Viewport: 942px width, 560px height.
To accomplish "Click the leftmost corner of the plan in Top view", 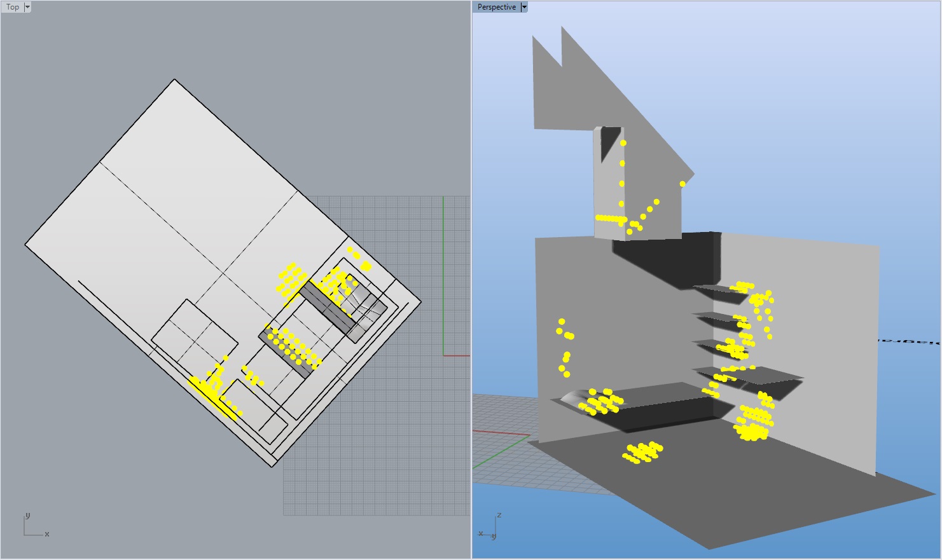I will tap(25, 244).
